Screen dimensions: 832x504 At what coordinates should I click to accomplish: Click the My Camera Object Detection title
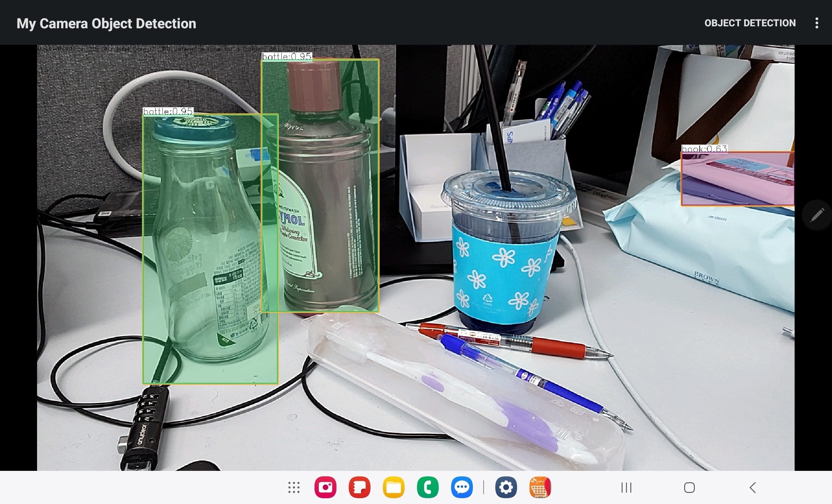click(x=106, y=23)
